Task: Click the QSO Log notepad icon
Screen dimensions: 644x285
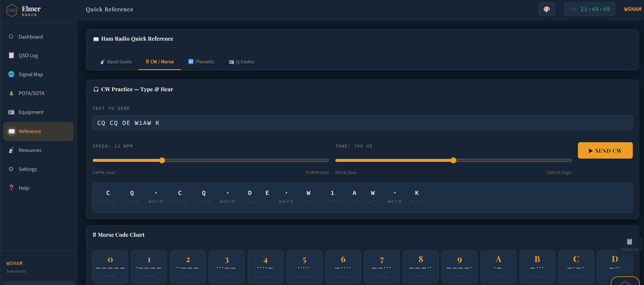Action: pos(11,55)
